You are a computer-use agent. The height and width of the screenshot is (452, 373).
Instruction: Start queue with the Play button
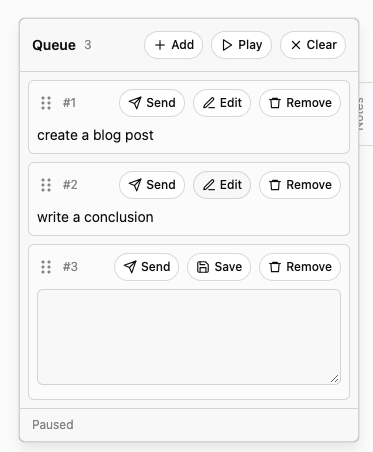click(x=241, y=45)
